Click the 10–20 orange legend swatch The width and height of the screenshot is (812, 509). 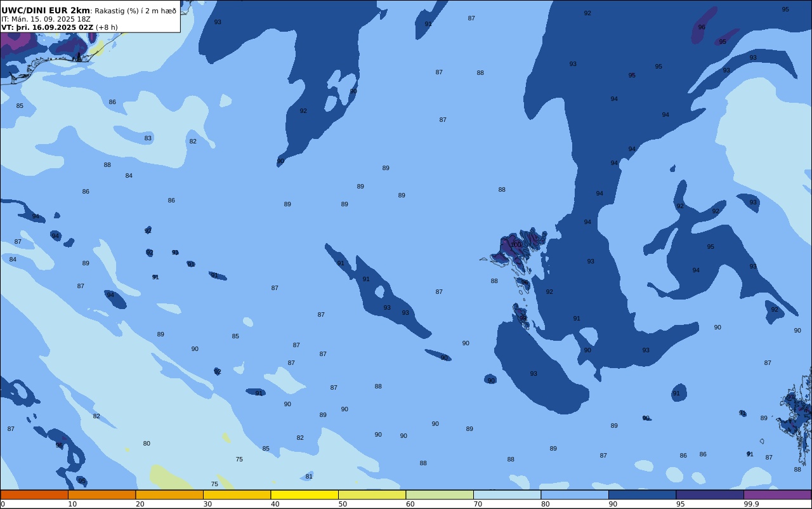[101, 494]
